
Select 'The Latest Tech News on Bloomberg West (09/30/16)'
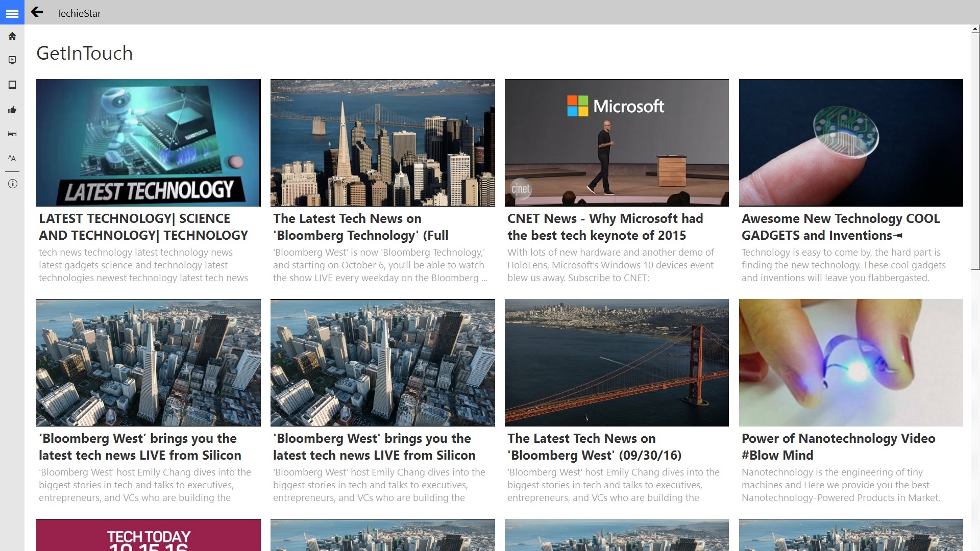[x=594, y=446]
